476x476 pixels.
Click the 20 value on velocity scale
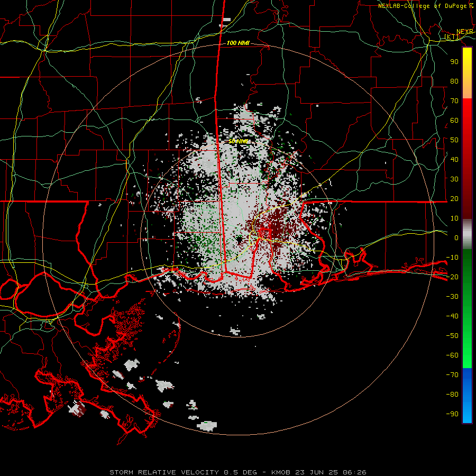454,199
